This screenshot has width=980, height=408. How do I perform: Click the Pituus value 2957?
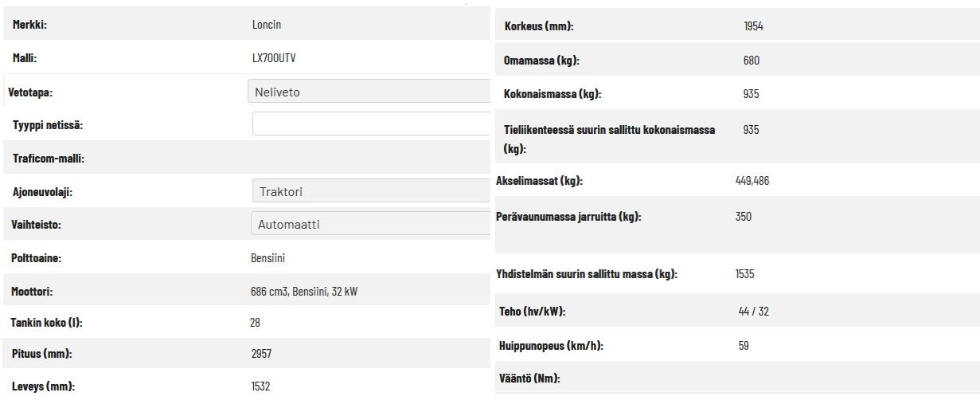tap(261, 354)
